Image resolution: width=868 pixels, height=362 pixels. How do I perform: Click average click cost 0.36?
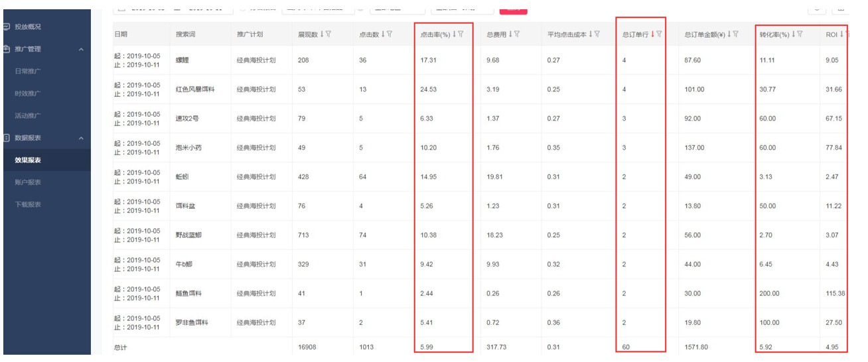tap(553, 323)
